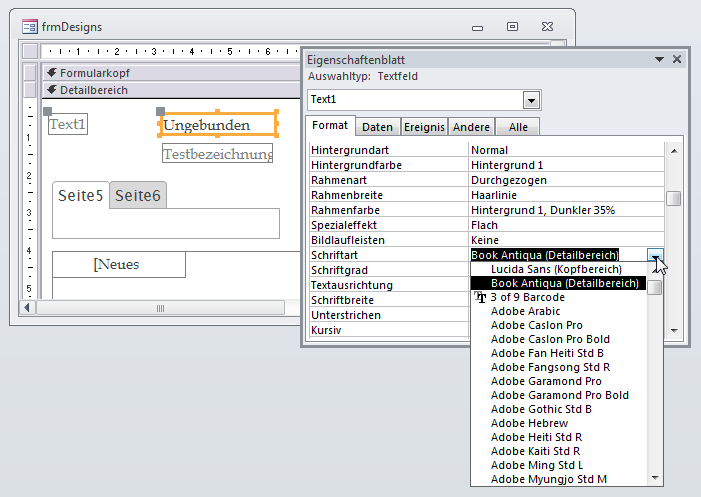The image size is (701, 497).
Task: Click the Formularkopf section arrow icon
Action: pos(51,73)
